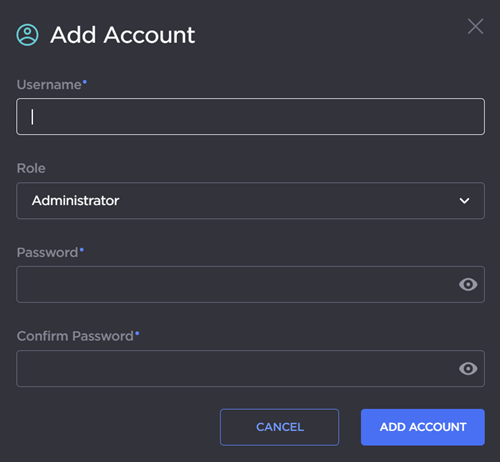The width and height of the screenshot is (500, 462).
Task: Click the required marker next to Password
Action: click(82, 249)
